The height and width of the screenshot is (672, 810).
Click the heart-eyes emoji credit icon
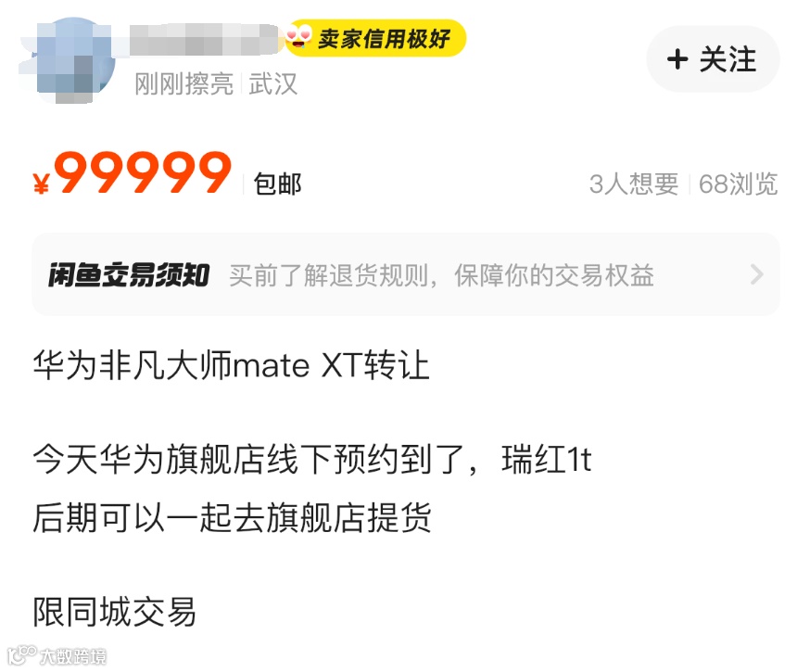(x=299, y=37)
